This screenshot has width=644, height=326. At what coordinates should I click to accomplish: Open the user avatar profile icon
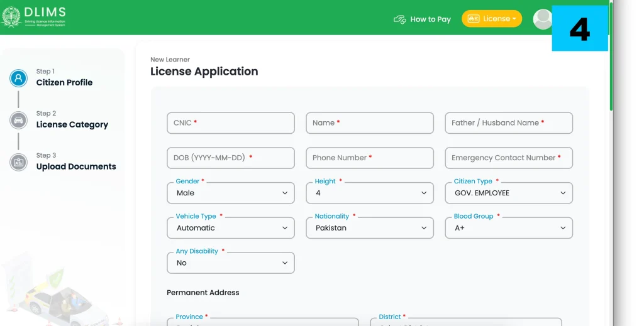[x=543, y=19]
